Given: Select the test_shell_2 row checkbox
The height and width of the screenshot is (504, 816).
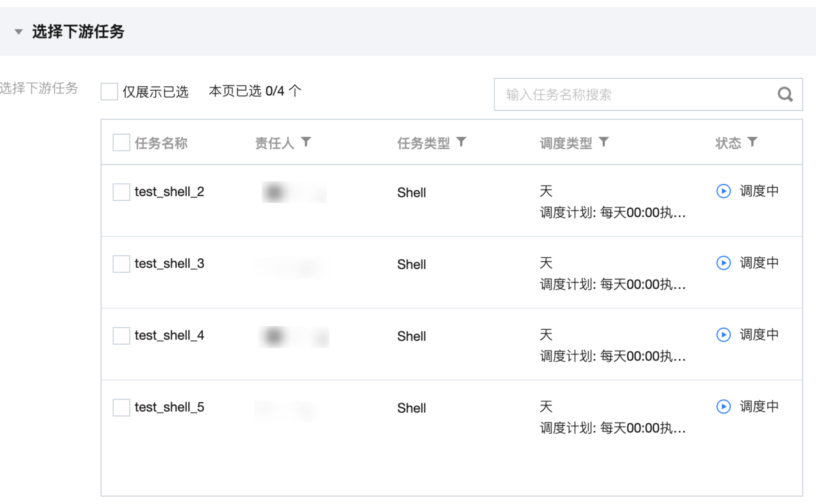Looking at the screenshot, I should coord(121,192).
